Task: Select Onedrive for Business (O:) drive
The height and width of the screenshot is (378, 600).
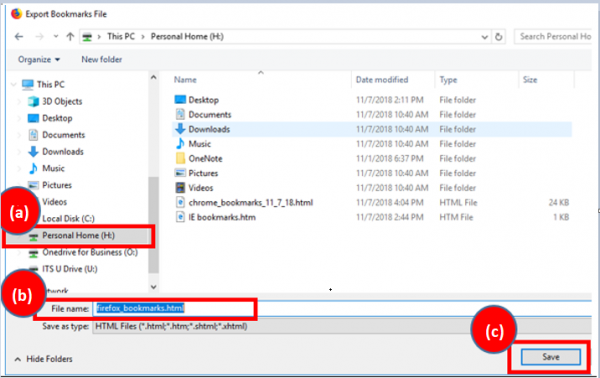Action: tap(90, 253)
